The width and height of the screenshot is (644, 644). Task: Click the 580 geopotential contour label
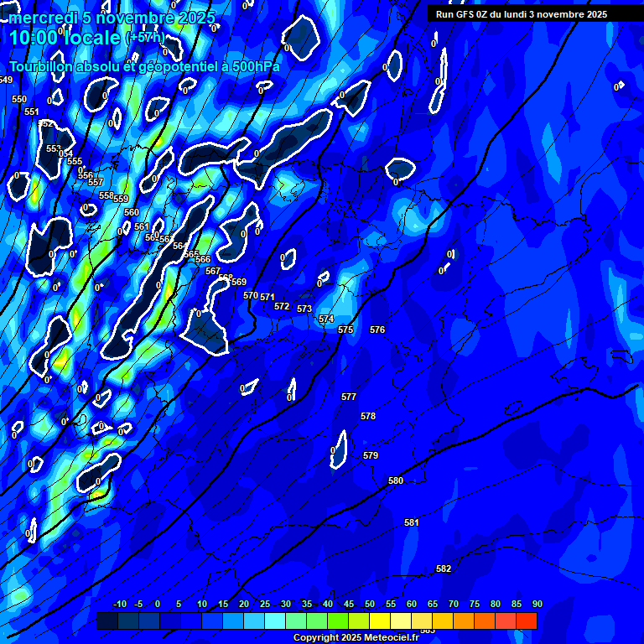tap(396, 480)
